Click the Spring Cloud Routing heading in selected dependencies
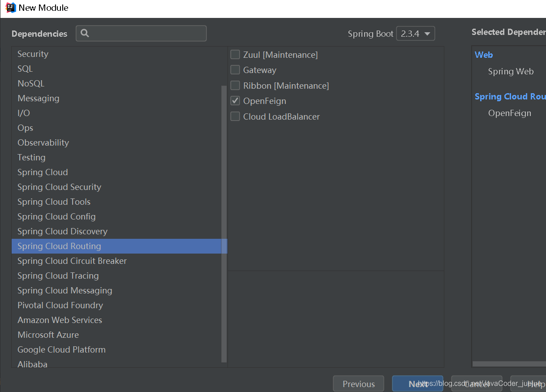Viewport: 546px width, 392px height. coord(510,96)
